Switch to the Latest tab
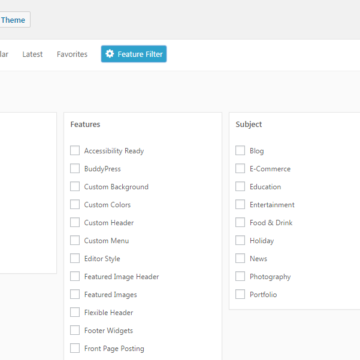The image size is (360, 360). pos(32,54)
